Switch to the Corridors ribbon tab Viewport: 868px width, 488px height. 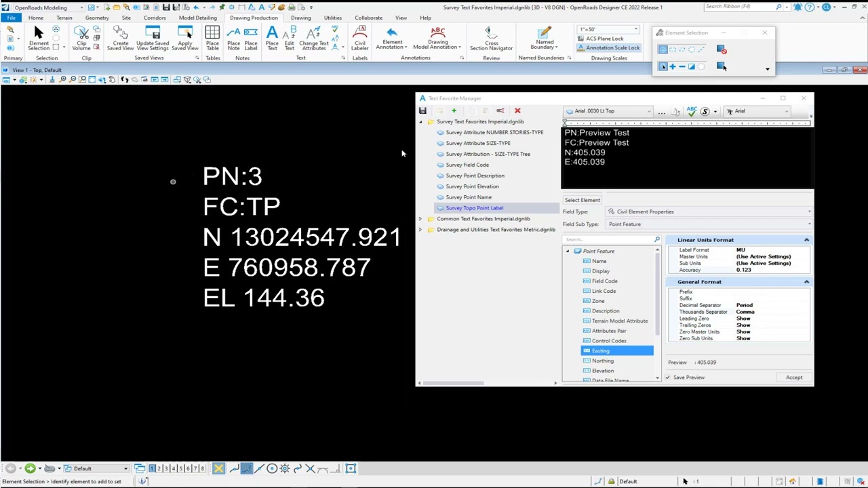coord(155,18)
